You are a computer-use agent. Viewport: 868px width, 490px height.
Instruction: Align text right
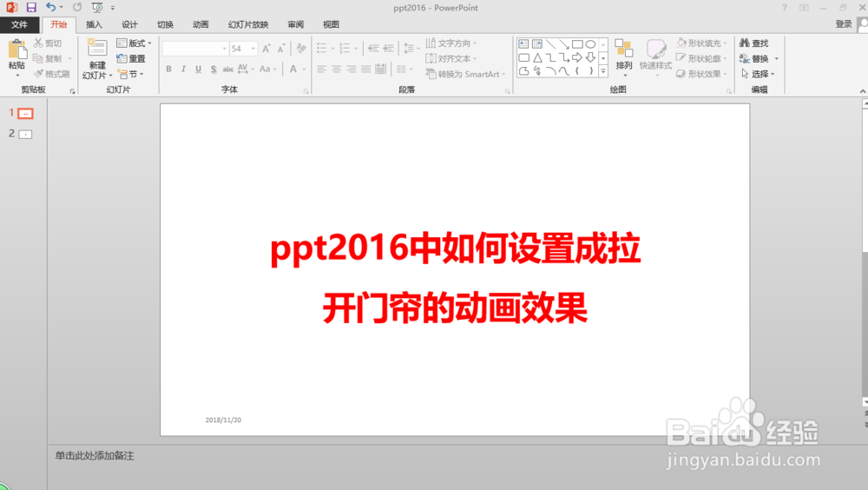pyautogui.click(x=351, y=70)
